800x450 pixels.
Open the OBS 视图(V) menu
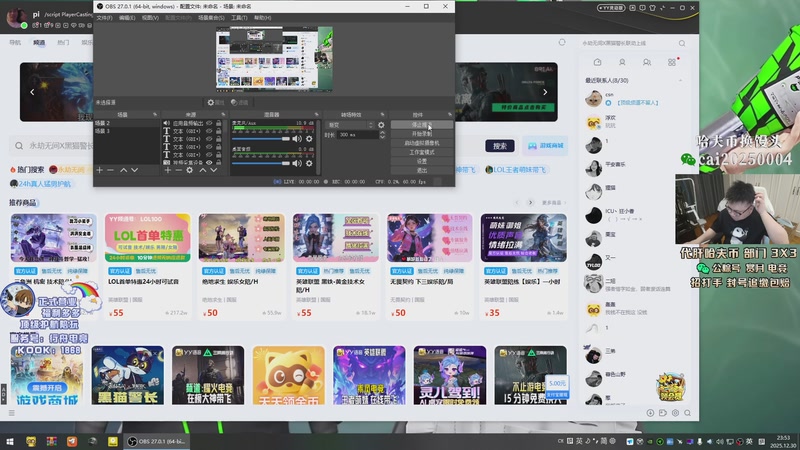pos(150,18)
